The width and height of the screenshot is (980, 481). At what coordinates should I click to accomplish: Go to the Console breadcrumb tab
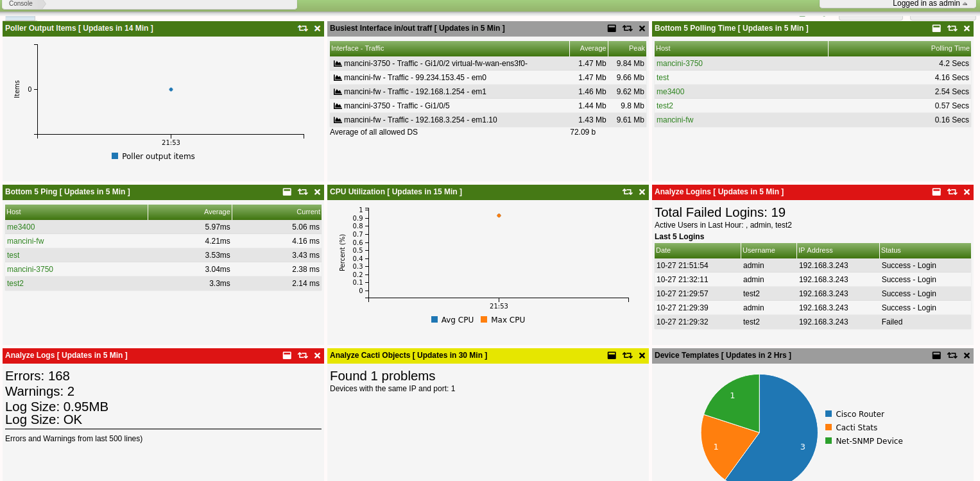coord(21,4)
